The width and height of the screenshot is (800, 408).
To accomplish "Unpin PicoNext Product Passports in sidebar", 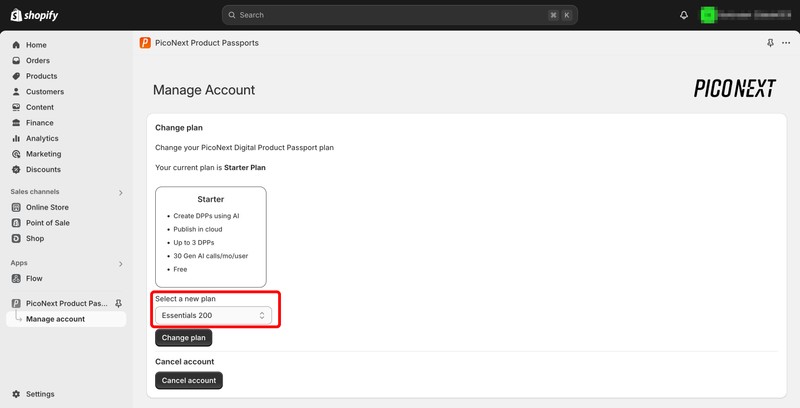I will click(119, 303).
